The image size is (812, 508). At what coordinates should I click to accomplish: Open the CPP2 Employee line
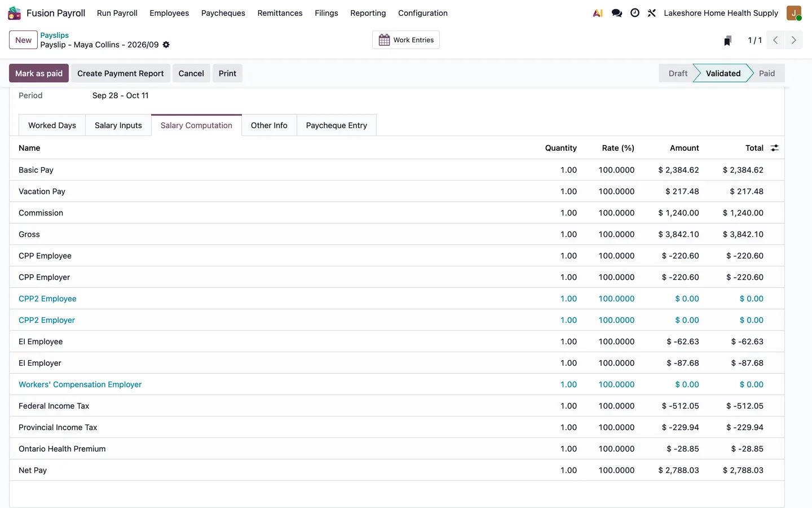47,299
